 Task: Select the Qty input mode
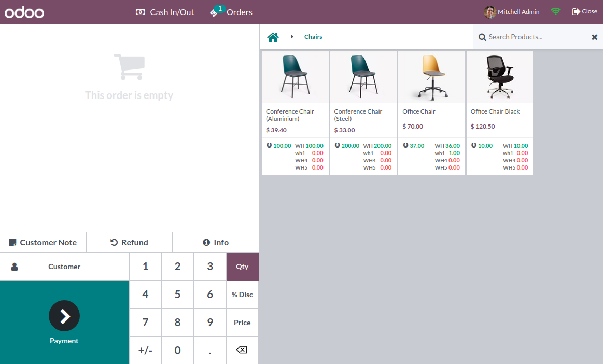pos(242,266)
